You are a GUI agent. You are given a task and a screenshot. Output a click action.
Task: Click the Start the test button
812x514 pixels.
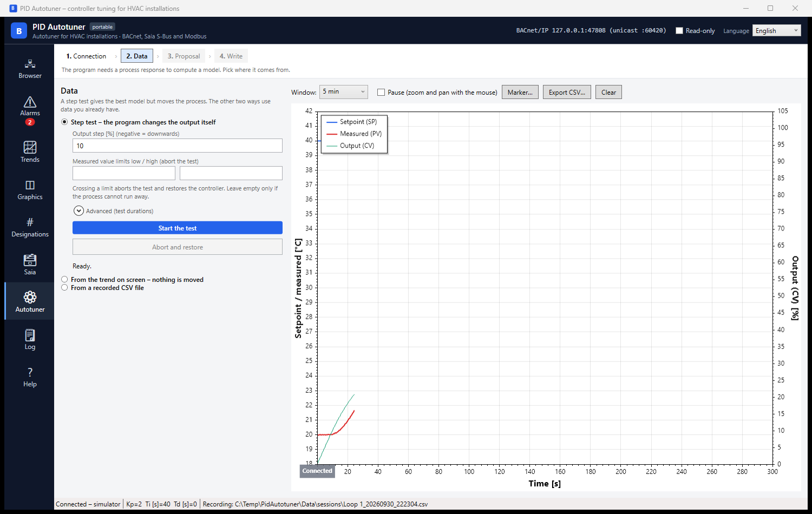[x=178, y=228]
